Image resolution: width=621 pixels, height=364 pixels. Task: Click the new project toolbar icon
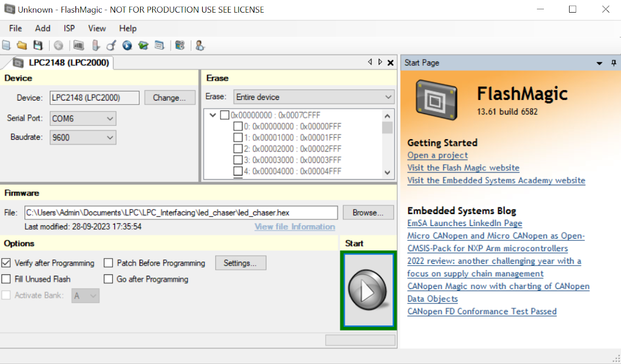(6, 46)
